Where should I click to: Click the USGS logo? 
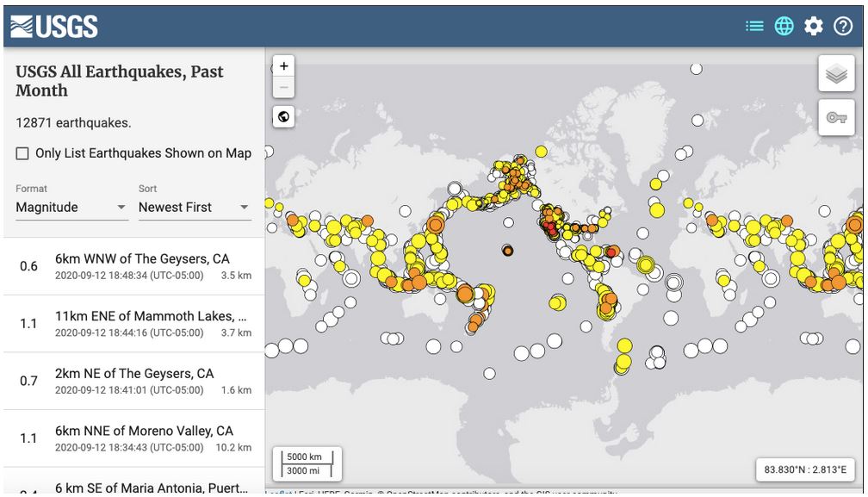(x=54, y=26)
